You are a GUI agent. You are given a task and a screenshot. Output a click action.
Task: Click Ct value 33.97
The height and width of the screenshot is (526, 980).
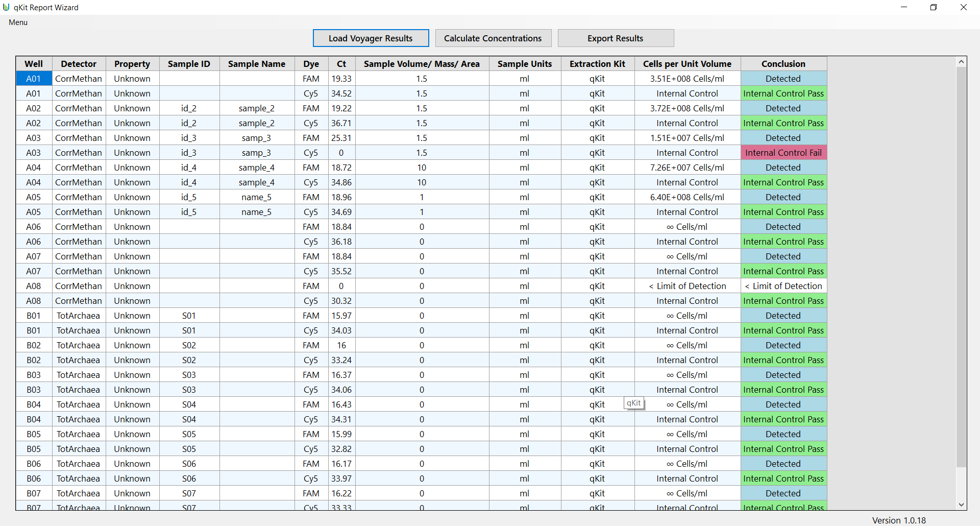(x=341, y=479)
